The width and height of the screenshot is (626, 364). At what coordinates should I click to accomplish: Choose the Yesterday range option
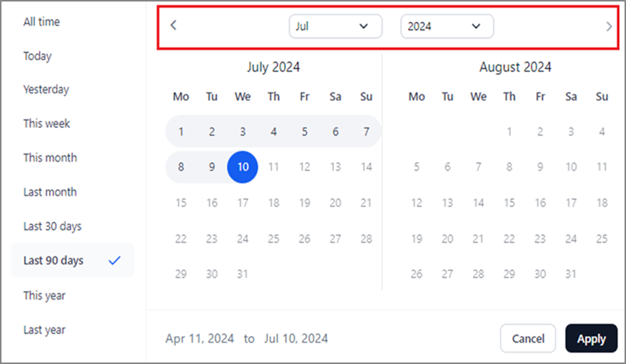[x=46, y=89]
